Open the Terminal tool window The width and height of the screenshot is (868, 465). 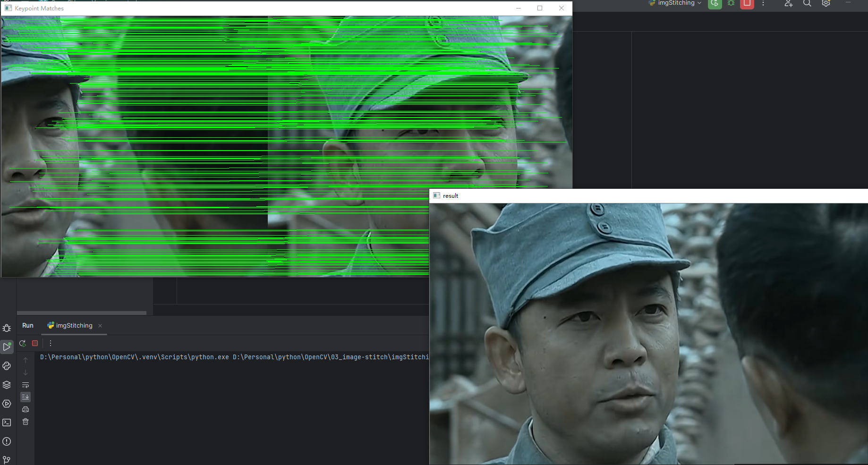(7, 422)
